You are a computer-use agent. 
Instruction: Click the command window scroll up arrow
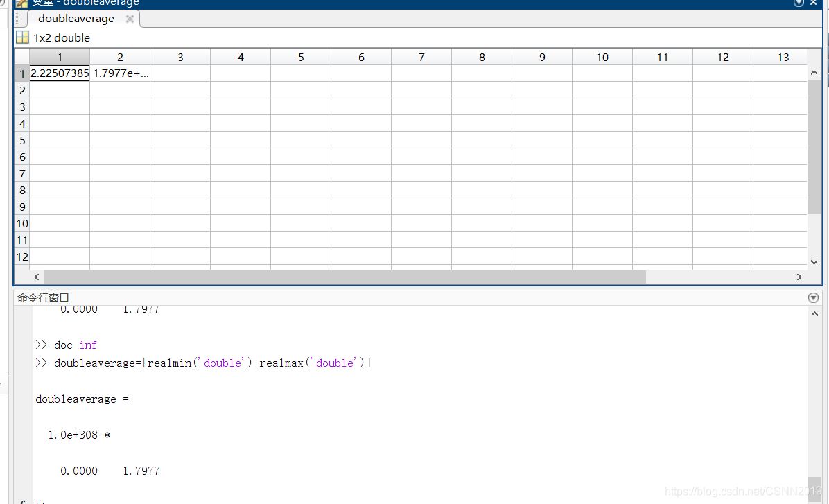coord(814,314)
